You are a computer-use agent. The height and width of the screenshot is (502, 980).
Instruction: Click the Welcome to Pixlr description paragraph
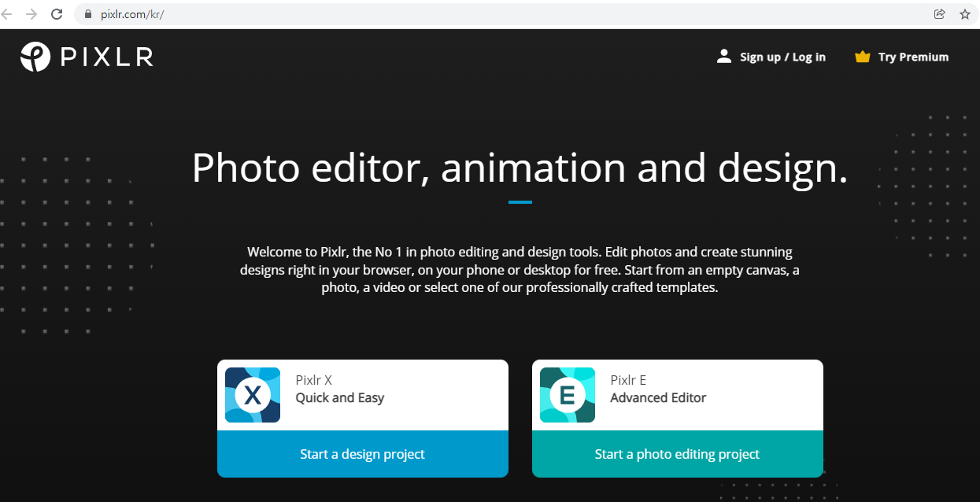520,270
